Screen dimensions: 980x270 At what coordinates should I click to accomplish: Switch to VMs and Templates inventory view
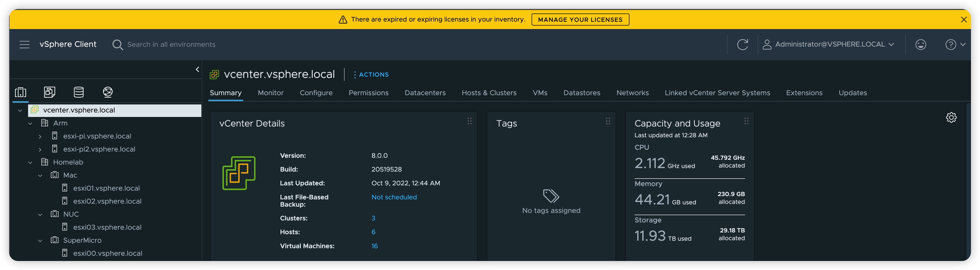pos(49,92)
